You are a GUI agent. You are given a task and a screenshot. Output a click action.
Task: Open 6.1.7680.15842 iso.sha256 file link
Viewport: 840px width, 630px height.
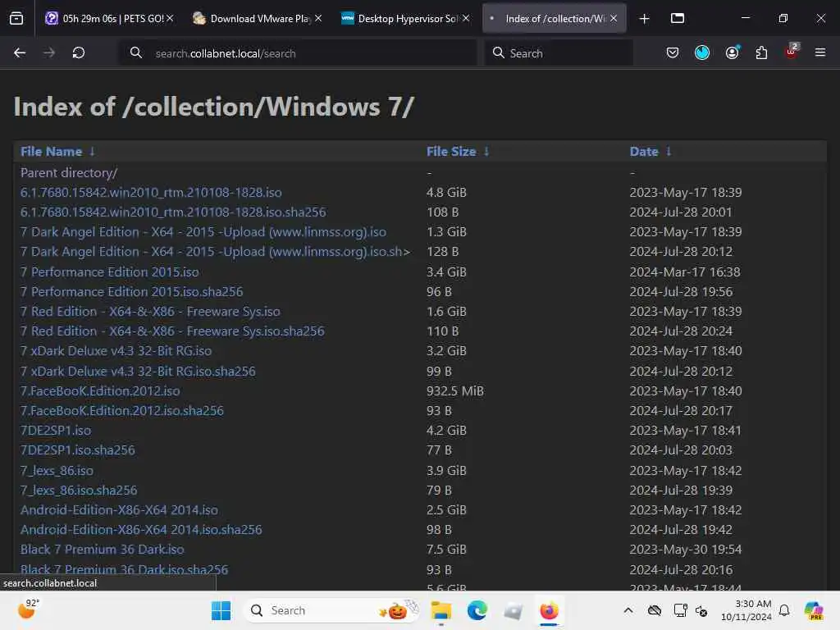[173, 212]
